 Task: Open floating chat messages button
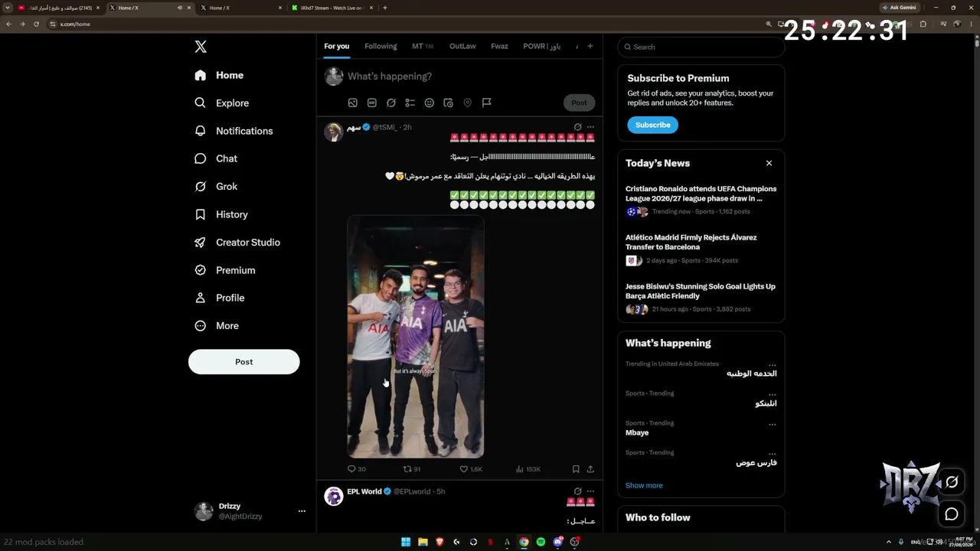(952, 514)
